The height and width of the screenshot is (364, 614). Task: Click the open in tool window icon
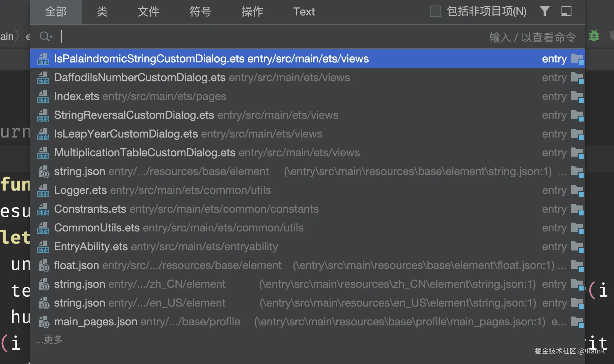(566, 11)
